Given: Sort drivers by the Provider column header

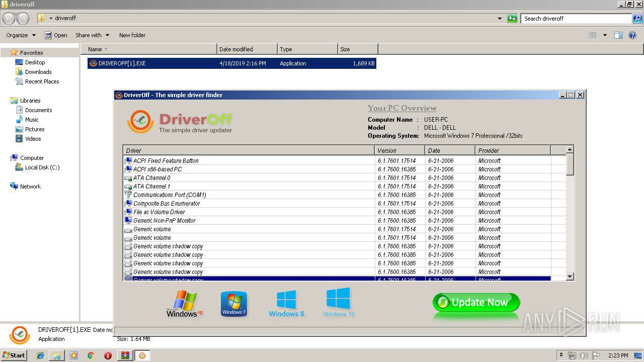Looking at the screenshot, I should (513, 150).
